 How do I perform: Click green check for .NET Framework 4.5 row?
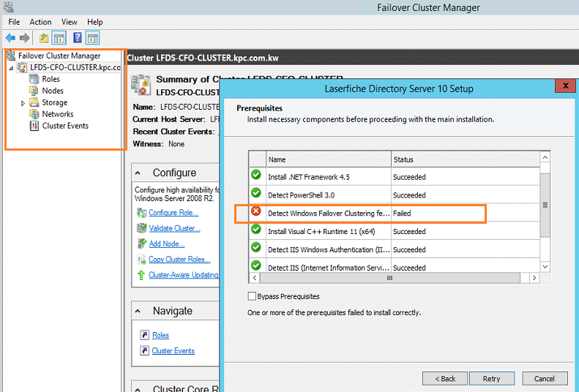(256, 175)
